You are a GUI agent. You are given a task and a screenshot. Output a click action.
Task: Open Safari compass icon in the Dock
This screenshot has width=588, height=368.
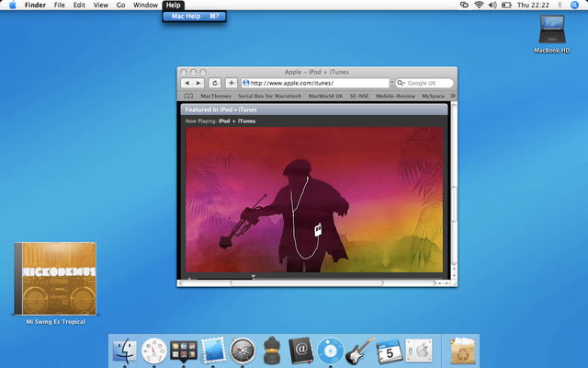[x=243, y=350]
